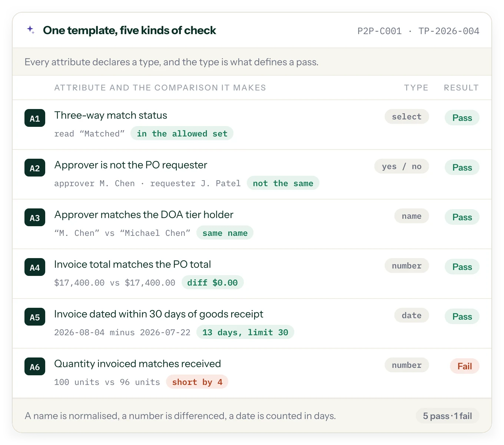Click the 'number' type pill for Quantity invoiced
Image resolution: width=504 pixels, height=445 pixels.
point(407,365)
